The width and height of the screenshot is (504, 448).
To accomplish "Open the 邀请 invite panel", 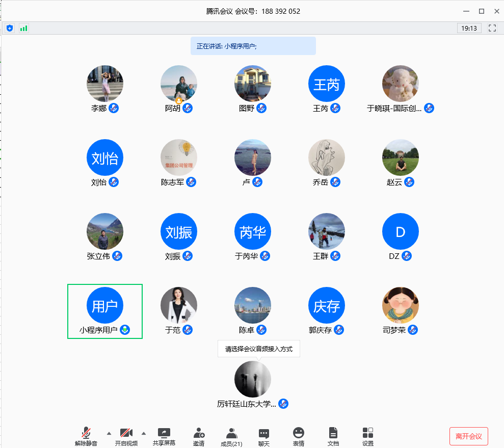I will (199, 437).
